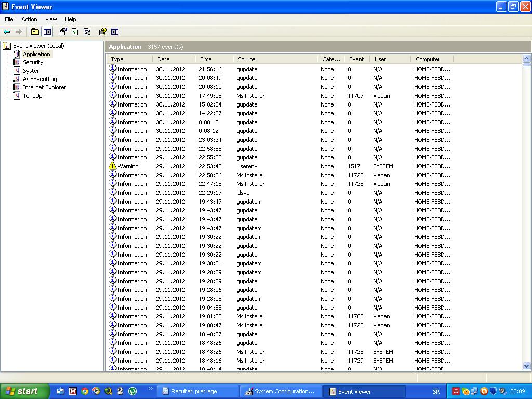Open the Action menu

pos(29,19)
